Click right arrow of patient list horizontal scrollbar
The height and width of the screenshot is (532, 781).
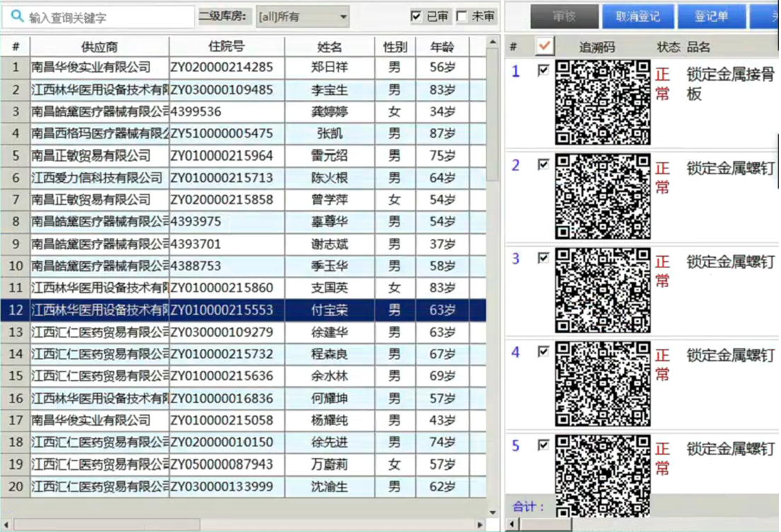click(x=480, y=524)
